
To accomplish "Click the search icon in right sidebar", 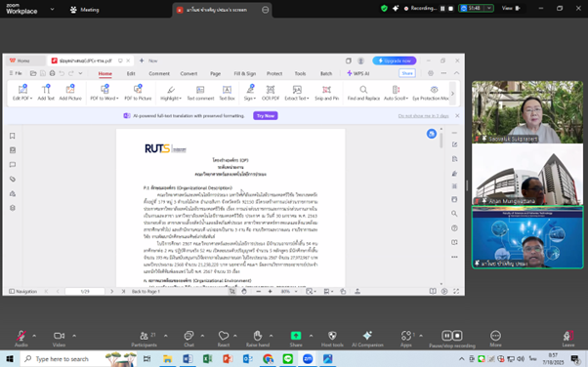I will point(454,214).
